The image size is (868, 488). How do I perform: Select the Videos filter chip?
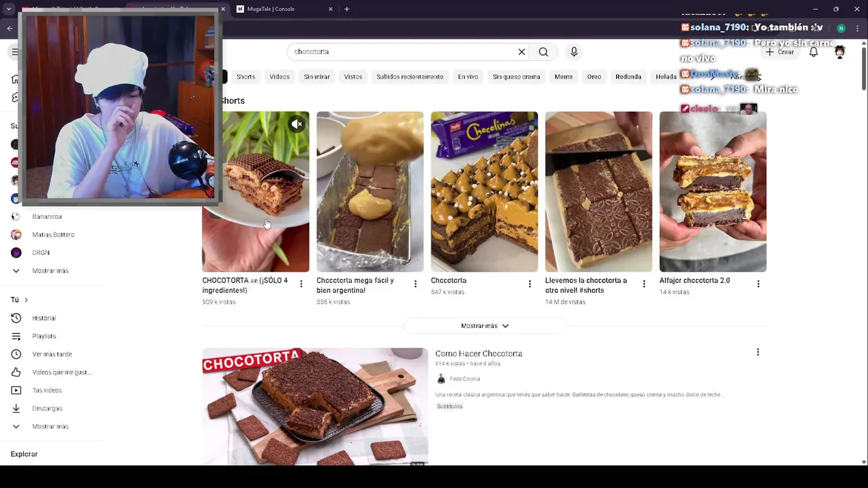[279, 77]
